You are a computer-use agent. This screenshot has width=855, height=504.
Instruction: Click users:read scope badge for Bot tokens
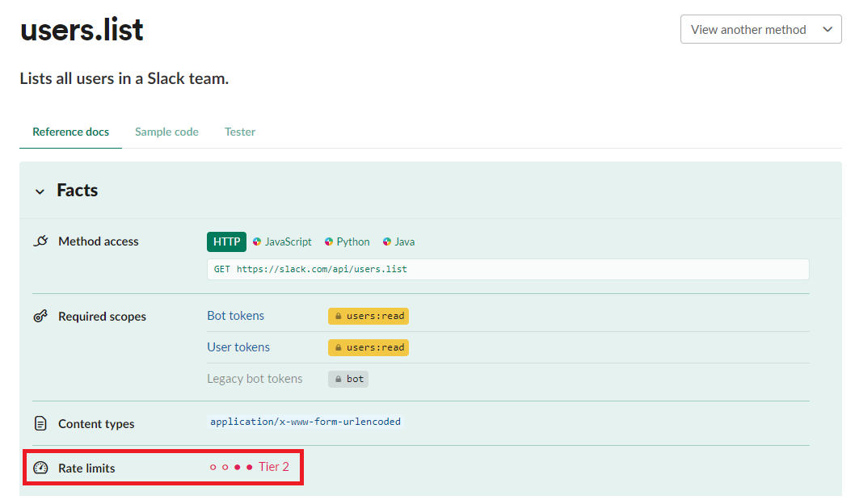(369, 316)
